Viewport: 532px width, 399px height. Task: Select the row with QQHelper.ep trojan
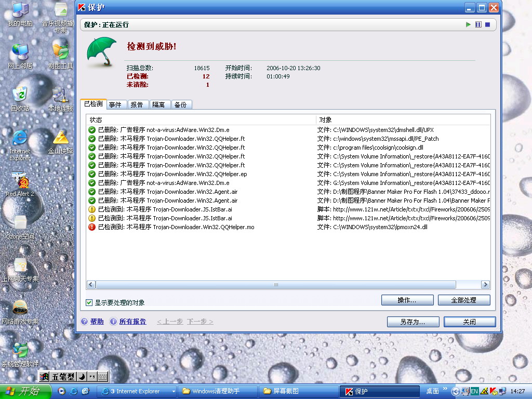(x=288, y=174)
